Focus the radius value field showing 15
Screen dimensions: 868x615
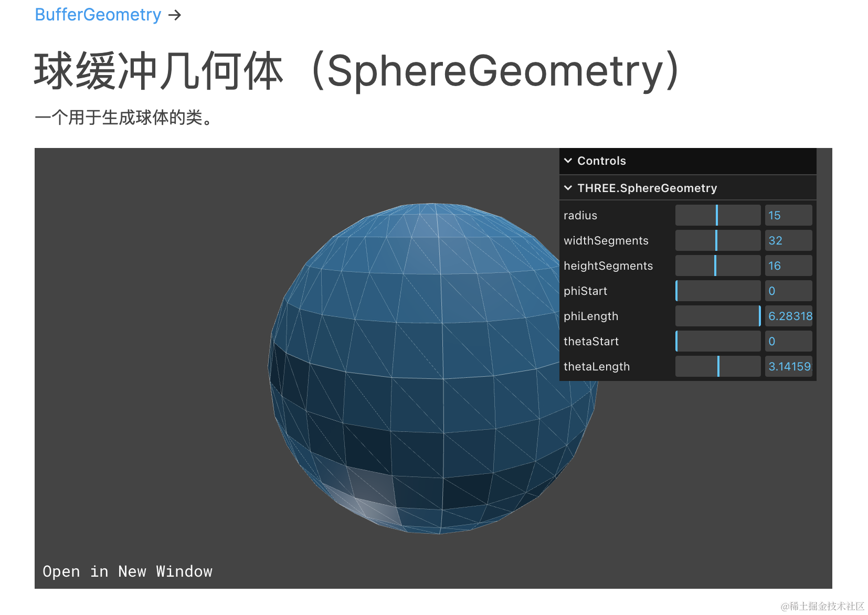(x=788, y=215)
